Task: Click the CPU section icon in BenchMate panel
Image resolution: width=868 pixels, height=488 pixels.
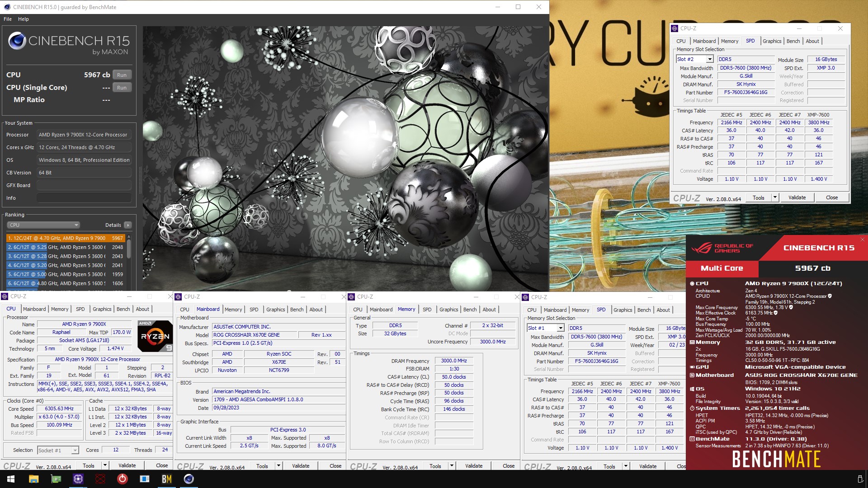Action: coord(692,284)
